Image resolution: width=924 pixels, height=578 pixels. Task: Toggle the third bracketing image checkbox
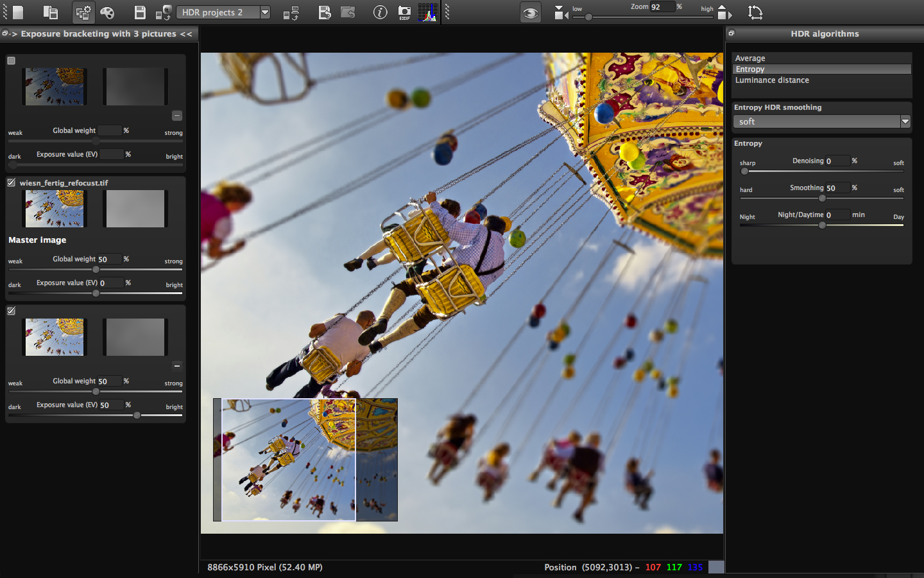click(11, 311)
